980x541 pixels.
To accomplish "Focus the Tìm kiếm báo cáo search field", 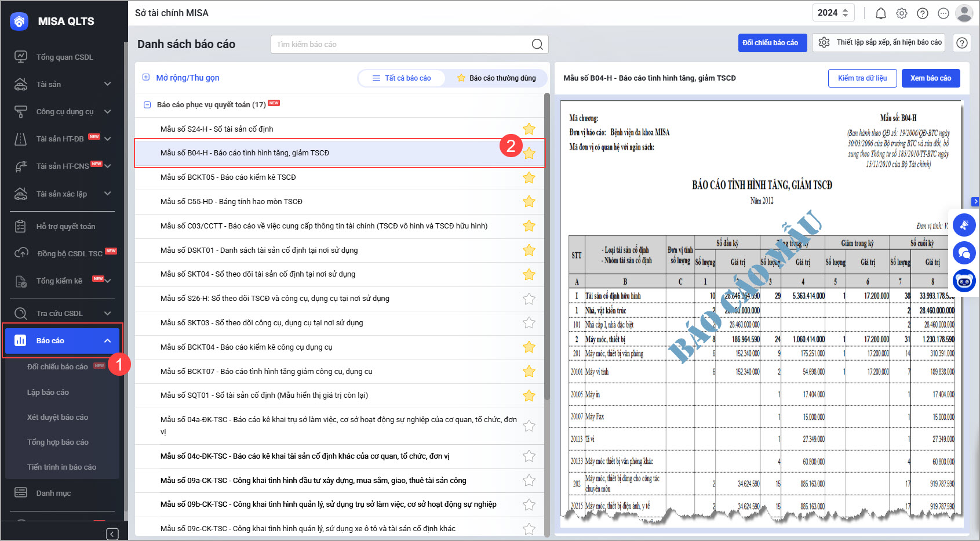I will tap(400, 44).
